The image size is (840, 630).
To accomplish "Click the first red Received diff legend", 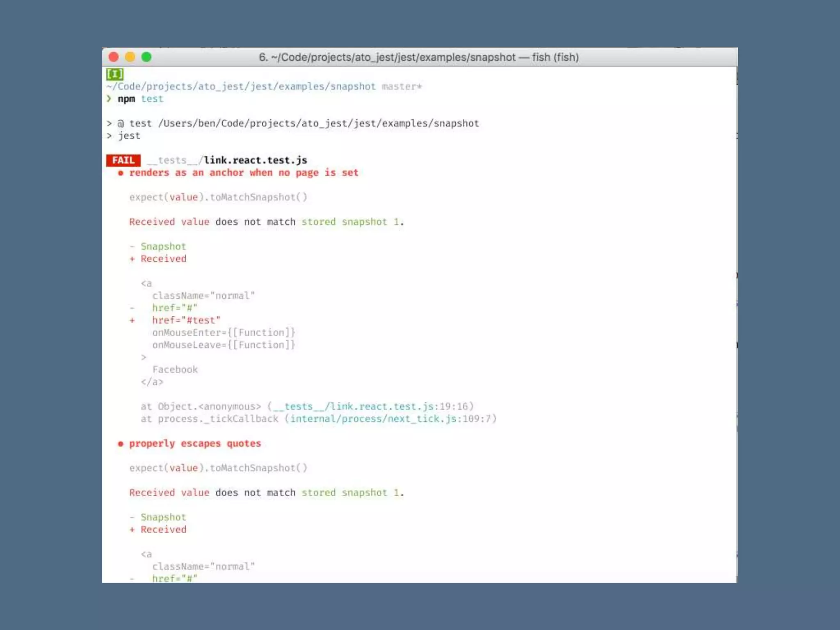I will pos(163,259).
